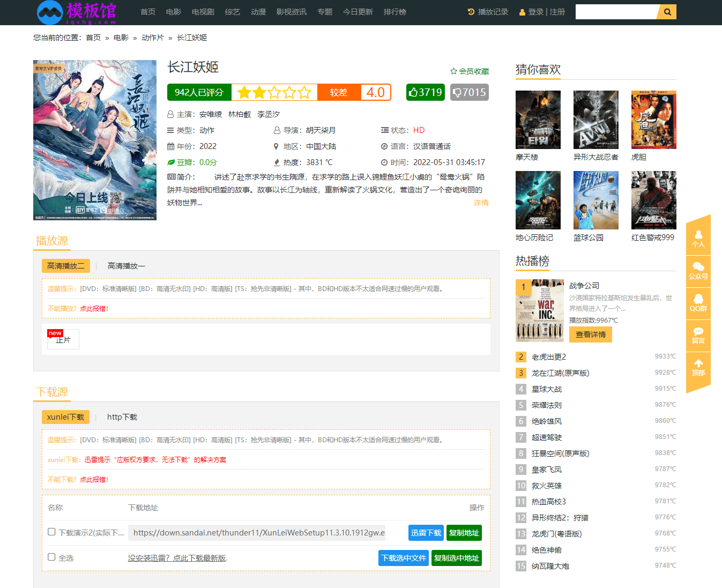Click the QQ群 sidebar icon
Screen dimensions: 722x588
(698, 303)
